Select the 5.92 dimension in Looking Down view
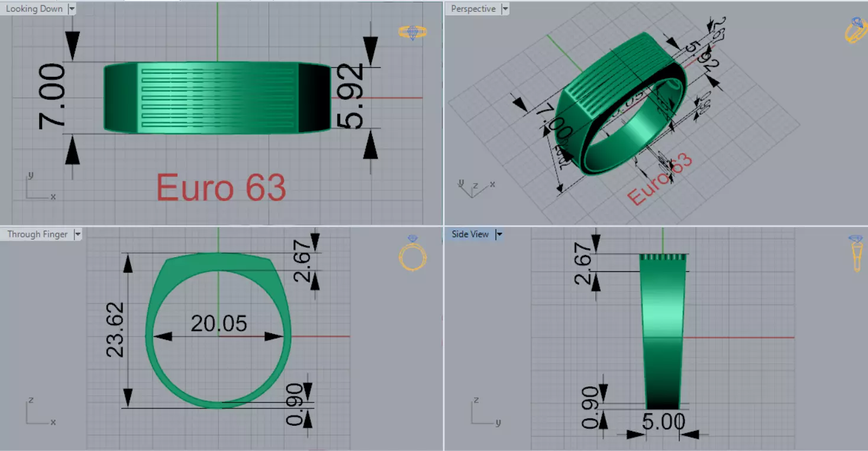868x451 pixels. click(x=350, y=96)
